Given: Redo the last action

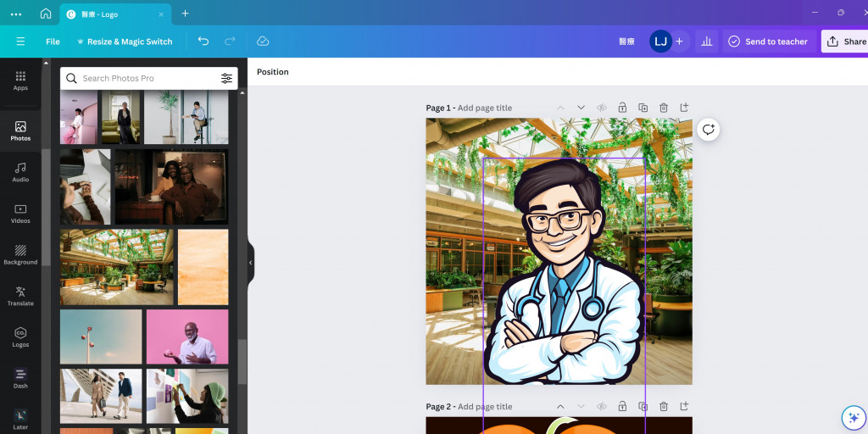Looking at the screenshot, I should coord(230,42).
